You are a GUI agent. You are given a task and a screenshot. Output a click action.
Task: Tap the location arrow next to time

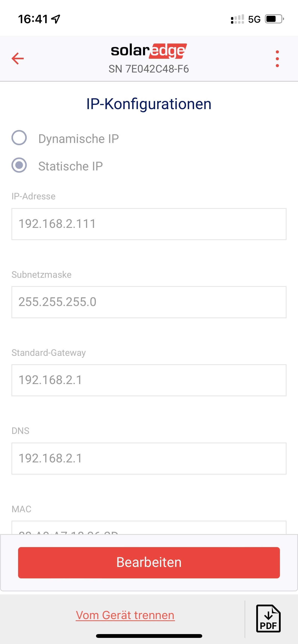point(56,19)
